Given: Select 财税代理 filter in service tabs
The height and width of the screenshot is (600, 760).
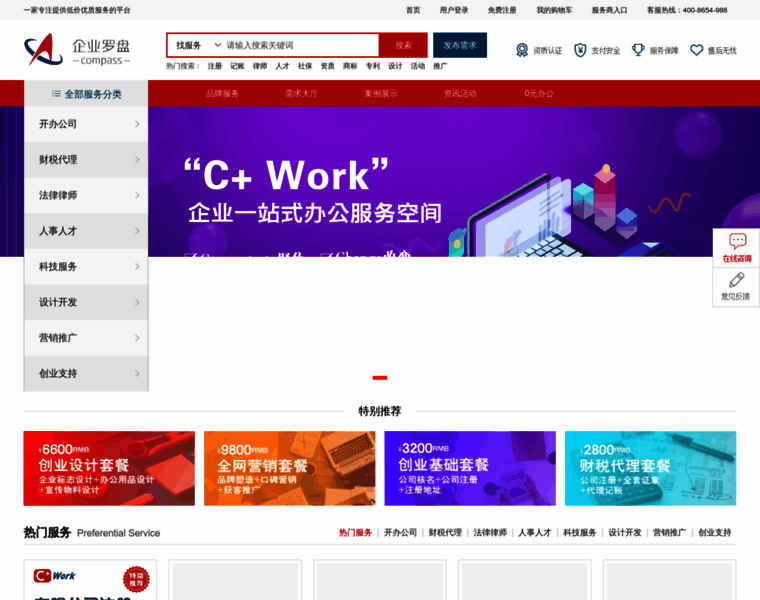Looking at the screenshot, I should [x=445, y=533].
